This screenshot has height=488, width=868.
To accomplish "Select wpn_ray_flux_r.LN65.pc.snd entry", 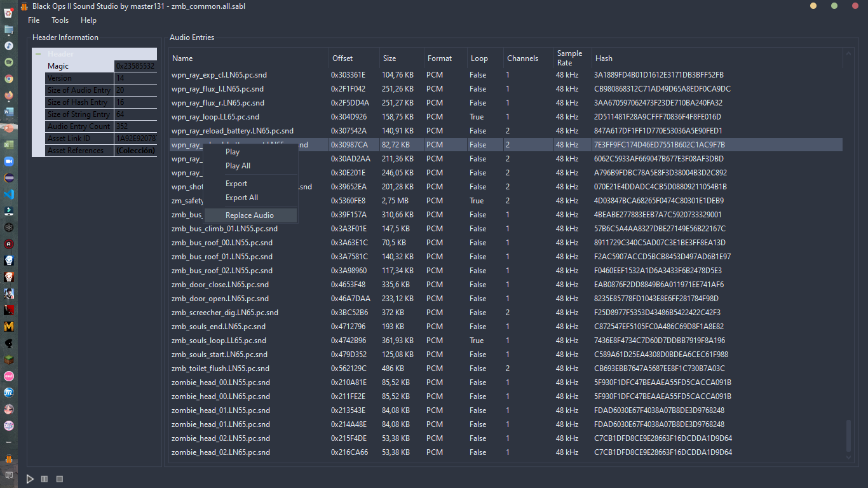I will (506, 103).
